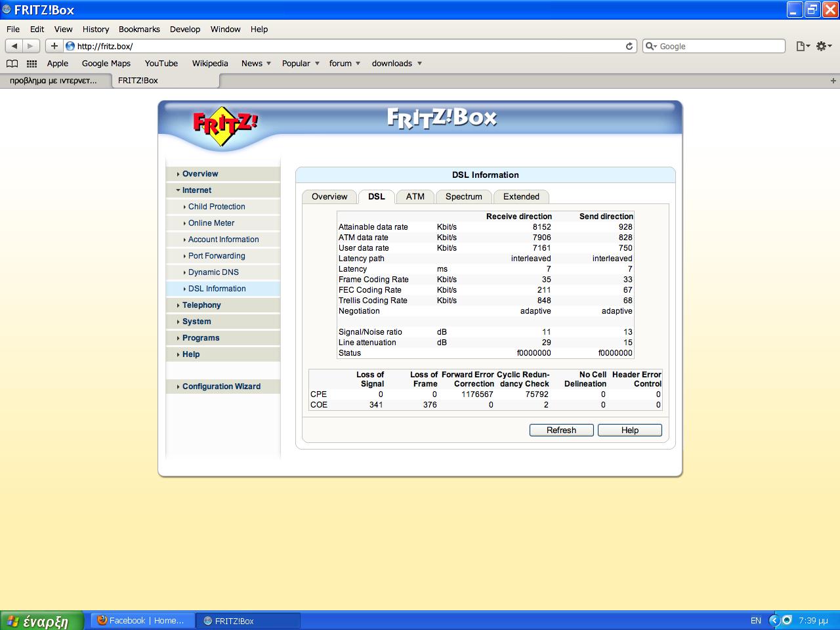
Task: Open Dynamic DNS page
Action: tap(223, 272)
